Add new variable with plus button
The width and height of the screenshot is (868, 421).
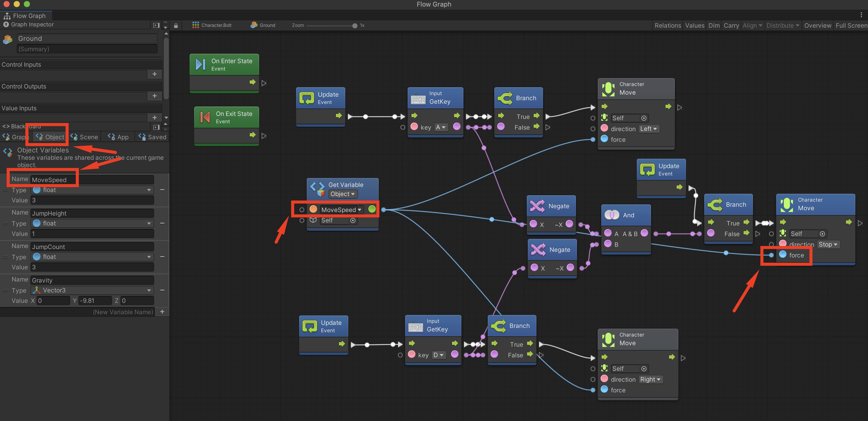(x=162, y=311)
